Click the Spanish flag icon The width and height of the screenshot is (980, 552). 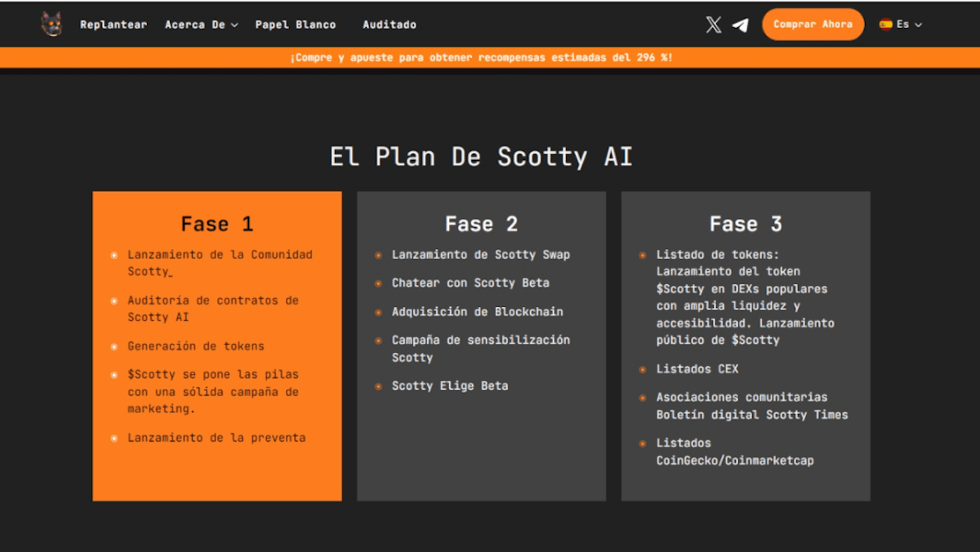(885, 24)
